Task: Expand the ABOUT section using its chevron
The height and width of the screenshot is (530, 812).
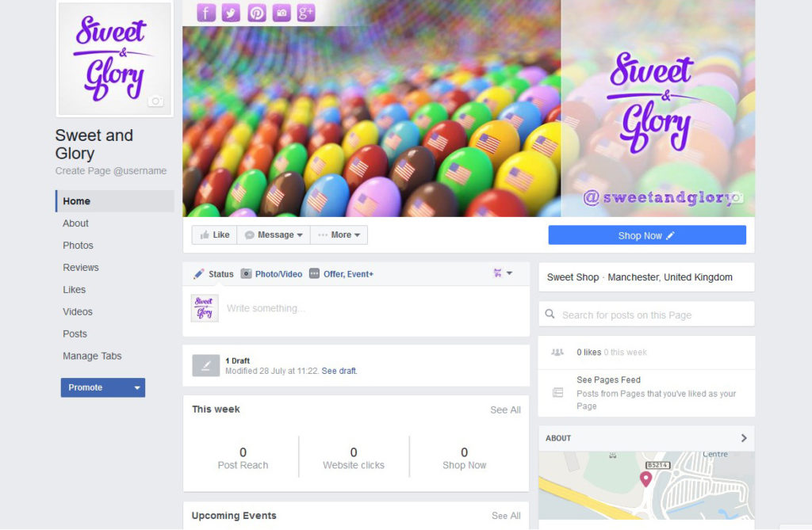Action: pyautogui.click(x=744, y=438)
